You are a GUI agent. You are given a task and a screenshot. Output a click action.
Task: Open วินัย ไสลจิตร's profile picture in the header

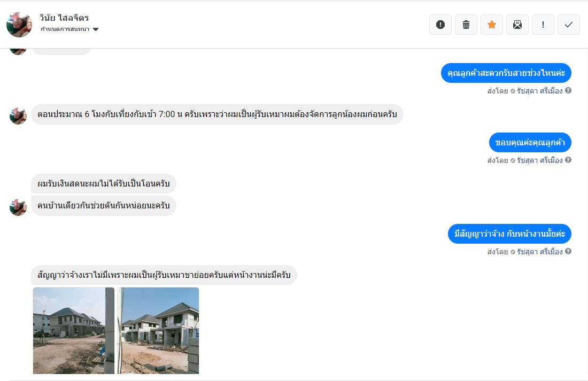pos(19,25)
